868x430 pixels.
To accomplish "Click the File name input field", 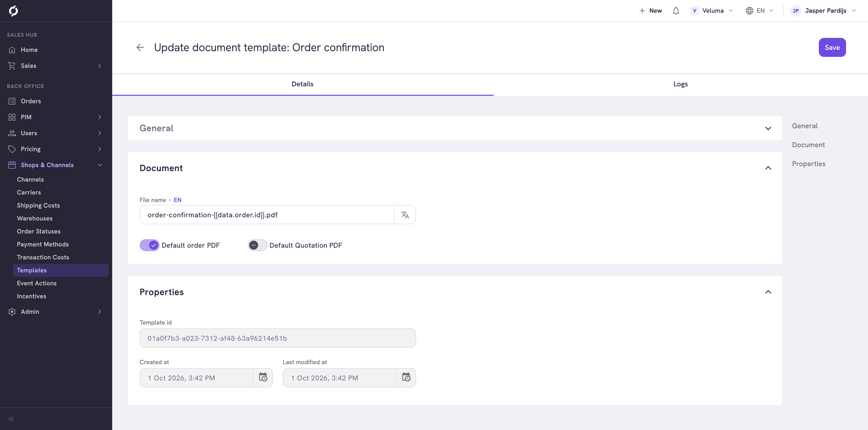I will click(x=267, y=215).
